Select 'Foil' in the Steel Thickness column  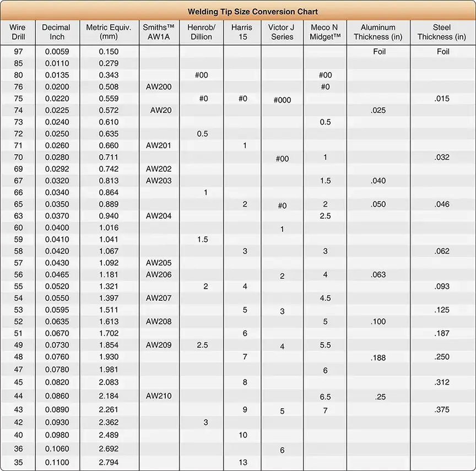coord(443,52)
